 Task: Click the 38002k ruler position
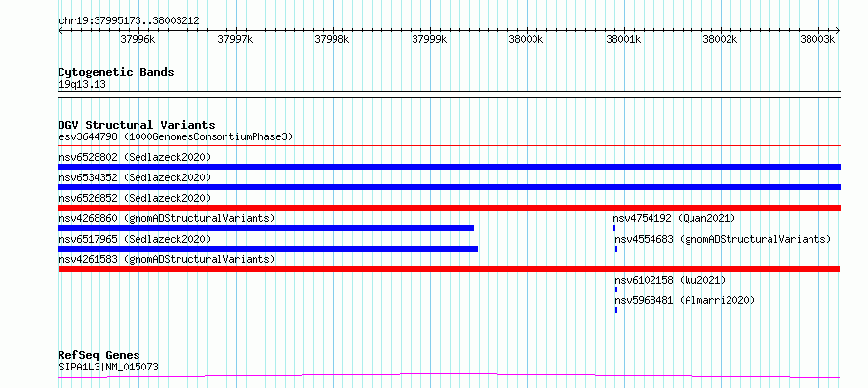(x=720, y=39)
